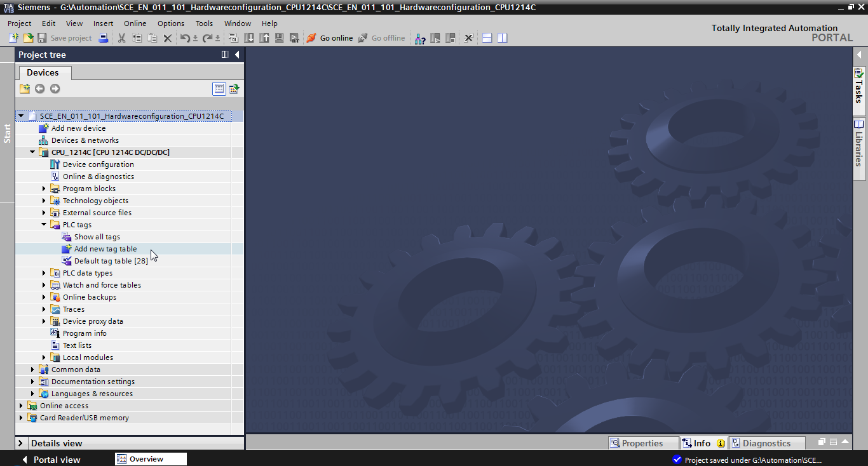Open Accessible devices from the toolbar
The width and height of the screenshot is (868, 466).
[420, 38]
